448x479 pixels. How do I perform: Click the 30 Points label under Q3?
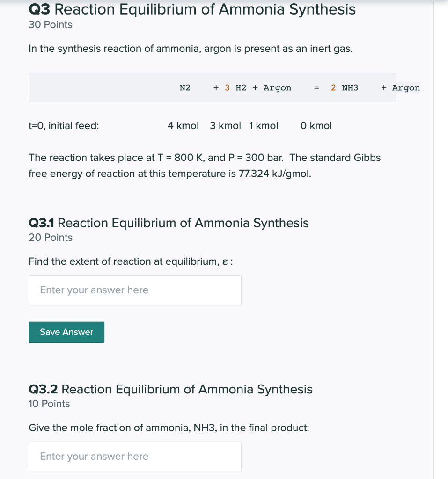(50, 24)
